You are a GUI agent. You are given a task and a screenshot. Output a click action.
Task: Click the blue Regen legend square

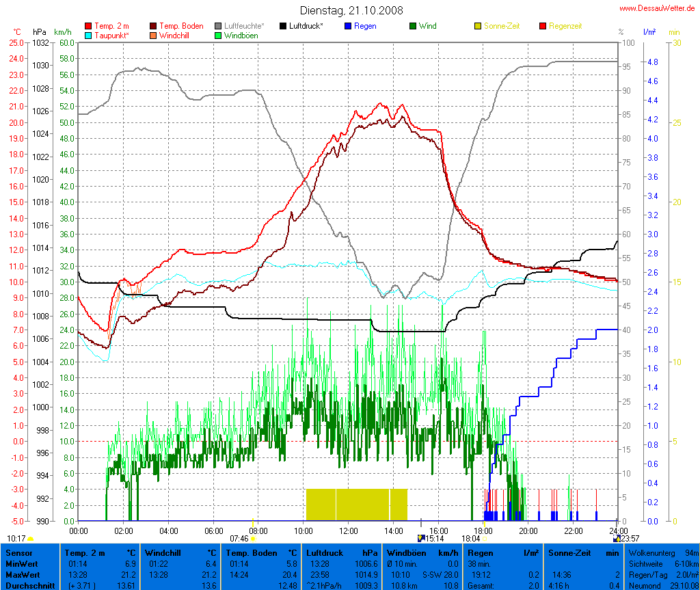coord(348,26)
